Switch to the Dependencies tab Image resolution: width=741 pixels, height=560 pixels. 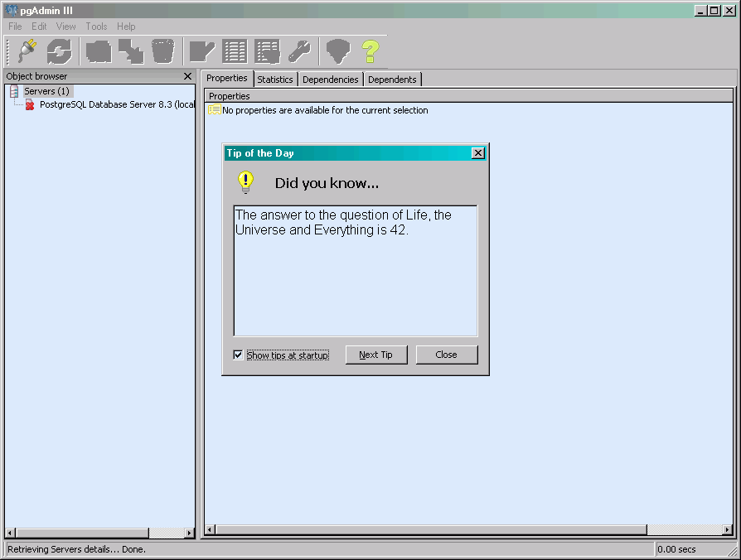331,80
